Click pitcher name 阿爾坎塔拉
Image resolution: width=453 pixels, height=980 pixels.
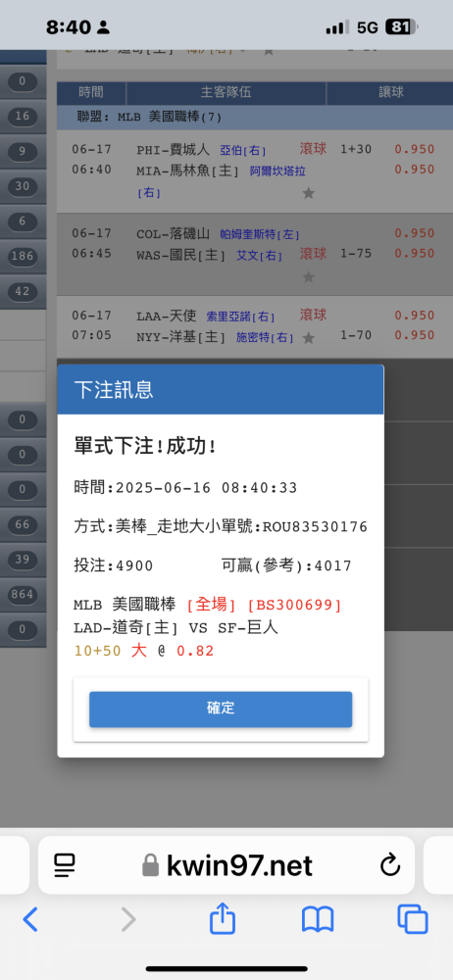point(277,171)
